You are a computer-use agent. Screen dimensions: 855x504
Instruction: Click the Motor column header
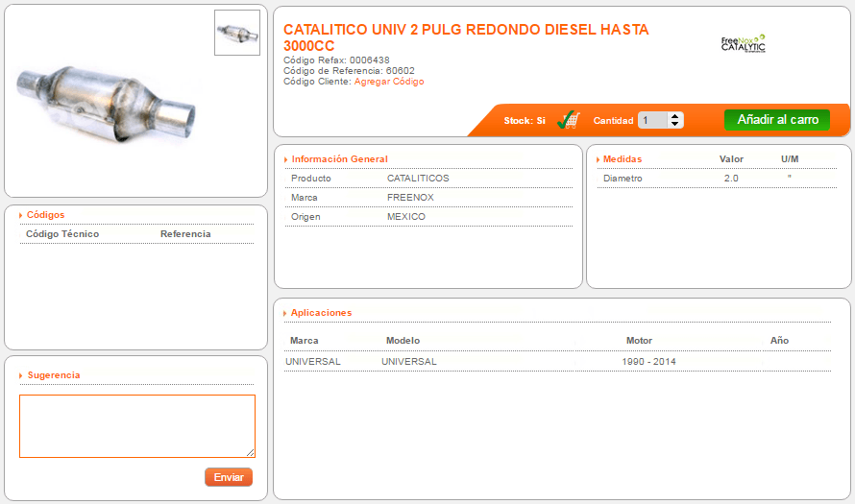pyautogui.click(x=639, y=341)
